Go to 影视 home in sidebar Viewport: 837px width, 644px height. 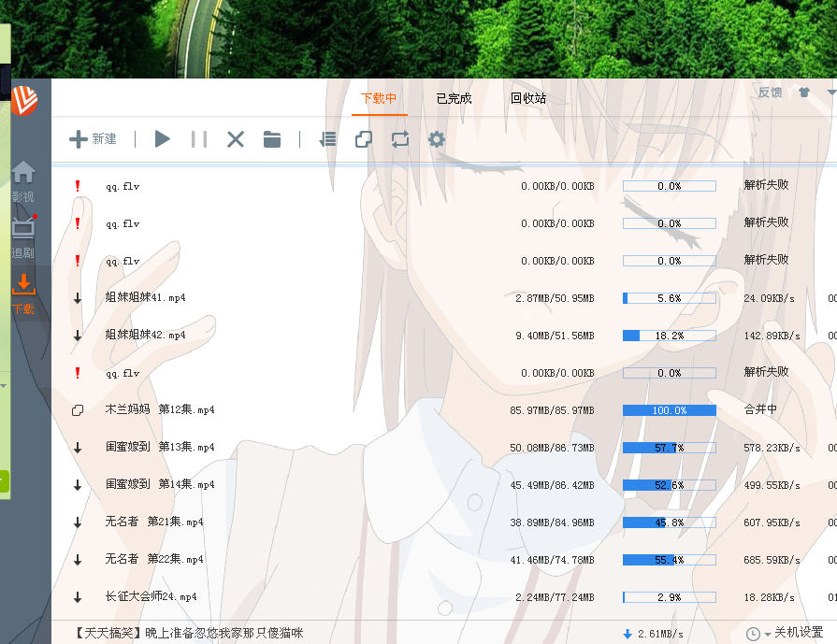tap(23, 181)
